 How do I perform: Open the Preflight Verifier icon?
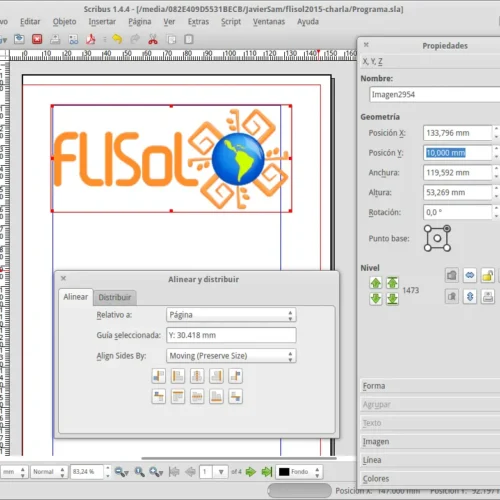(x=73, y=39)
